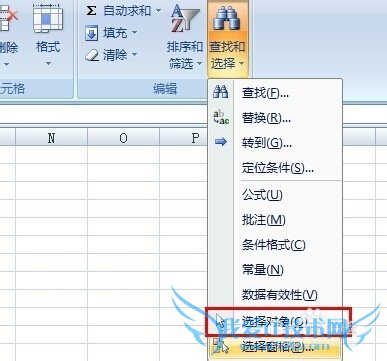Choose 定位条件(S)... from the menu
Viewport: 387px width, 361px height.
[x=275, y=168]
